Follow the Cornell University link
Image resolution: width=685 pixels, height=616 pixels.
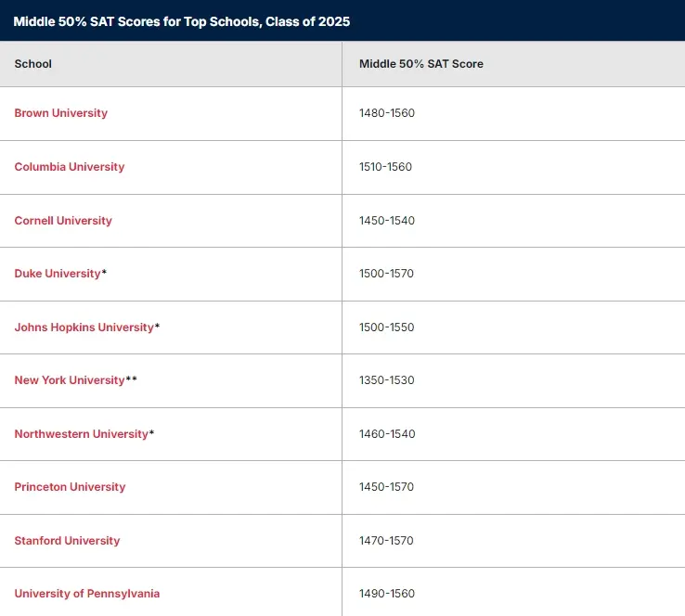pos(63,221)
